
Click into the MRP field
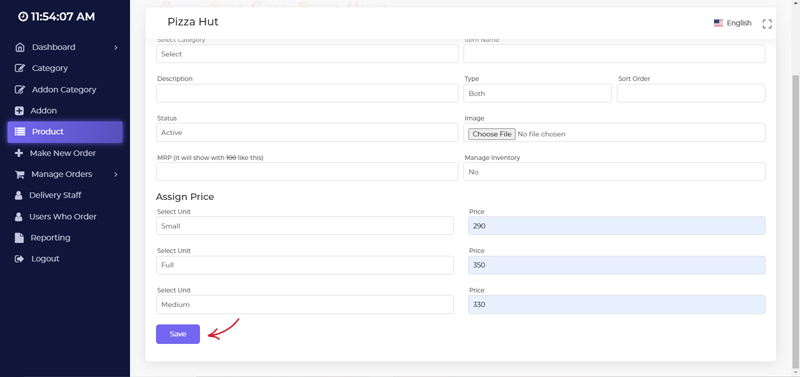[307, 172]
